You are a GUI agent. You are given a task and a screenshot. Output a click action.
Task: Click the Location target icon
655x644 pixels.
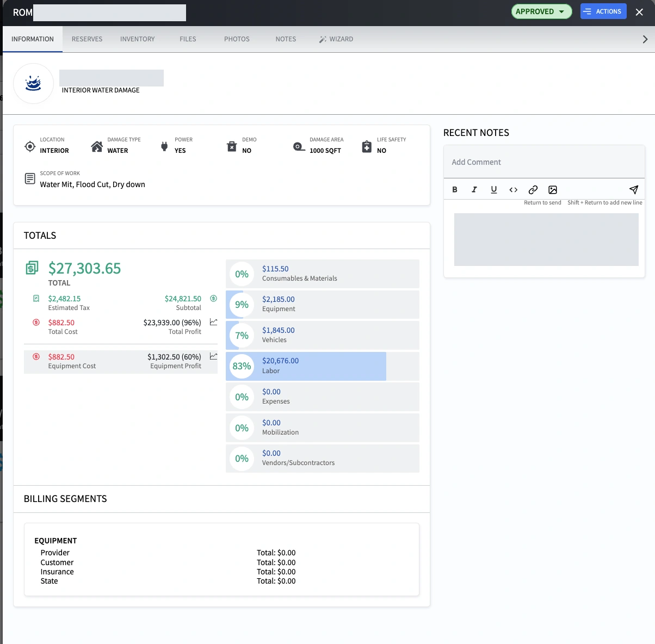point(30,146)
